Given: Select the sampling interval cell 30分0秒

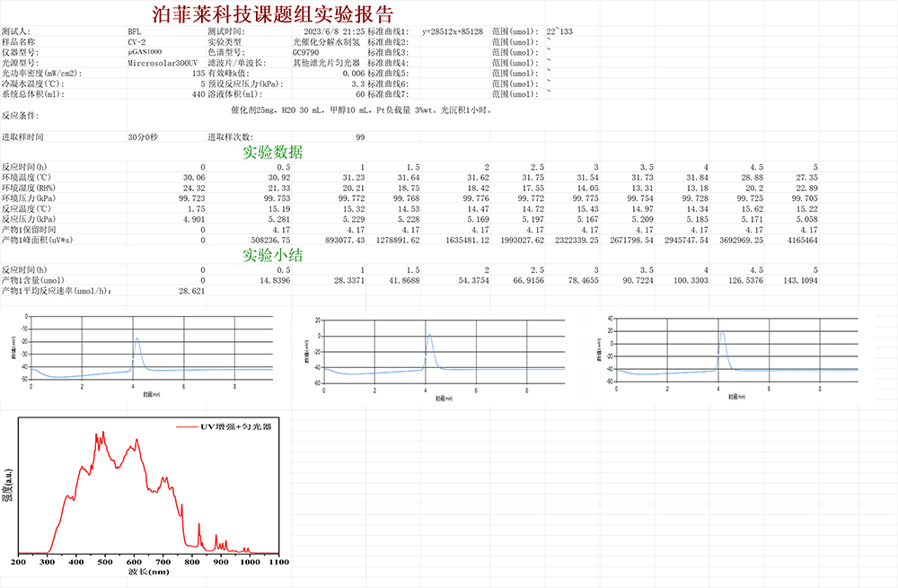Looking at the screenshot, I should 143,137.
